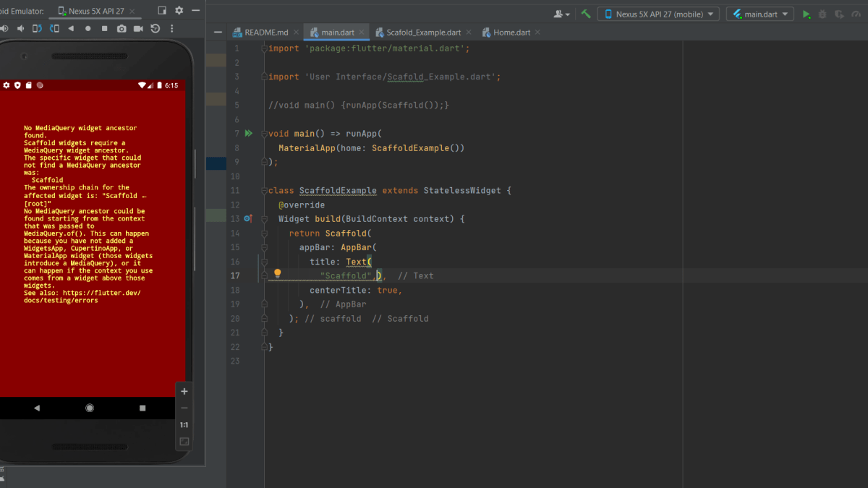Collapse Scaffold fold marker on line 14

[x=264, y=233]
